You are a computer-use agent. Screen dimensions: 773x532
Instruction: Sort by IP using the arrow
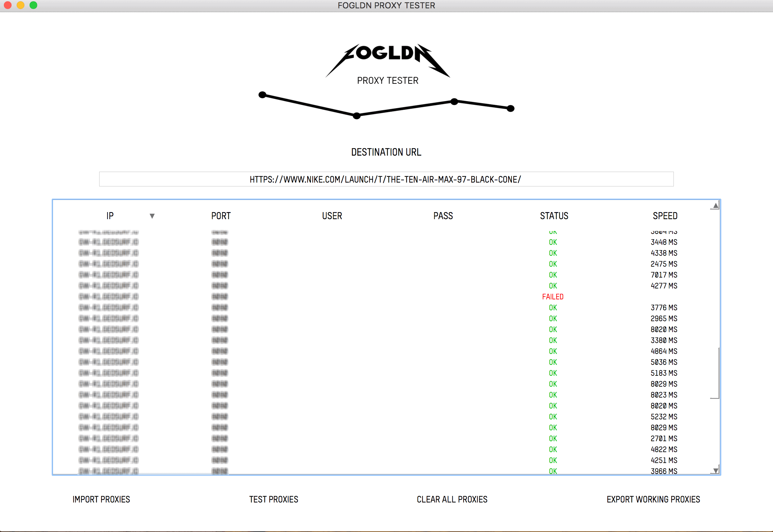pos(152,216)
